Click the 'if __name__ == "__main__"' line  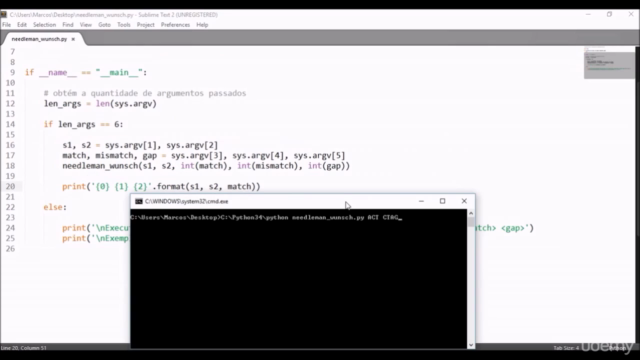click(86, 73)
